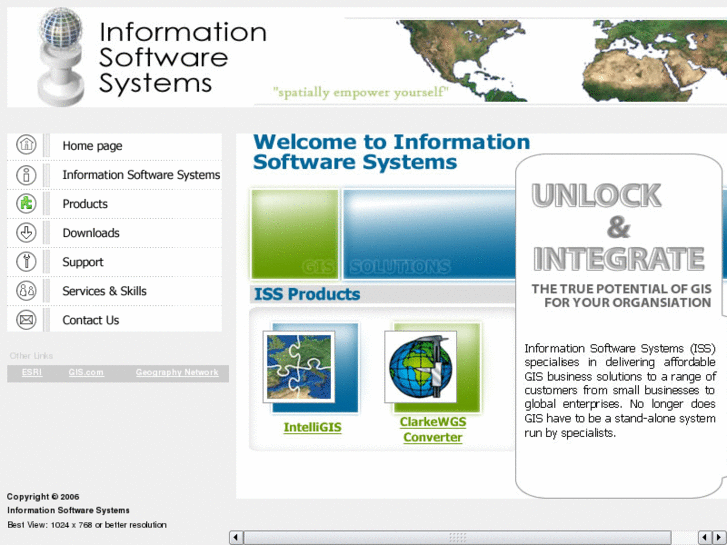Click the 'spatially empower yourself' slogan
727x545 pixels.
[360, 92]
